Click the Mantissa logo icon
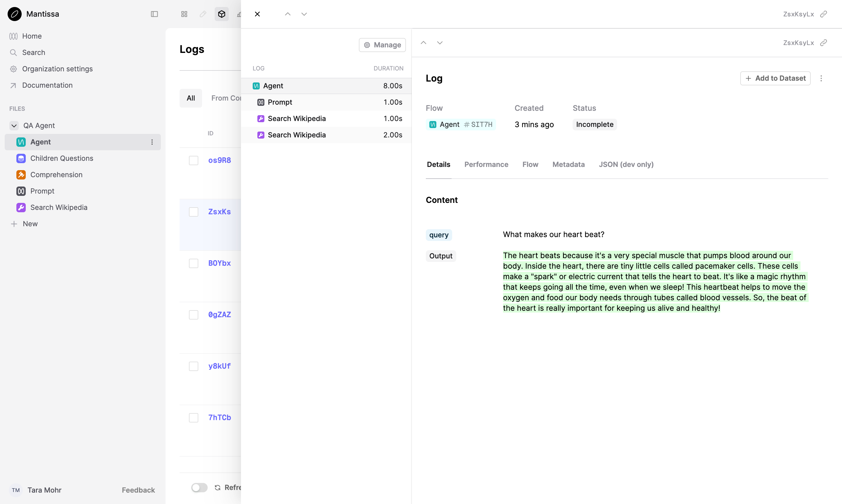The width and height of the screenshot is (842, 504). [x=15, y=14]
